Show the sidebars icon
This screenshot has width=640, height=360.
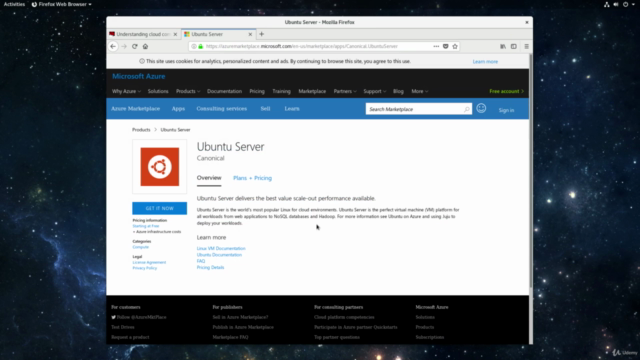pos(514,47)
